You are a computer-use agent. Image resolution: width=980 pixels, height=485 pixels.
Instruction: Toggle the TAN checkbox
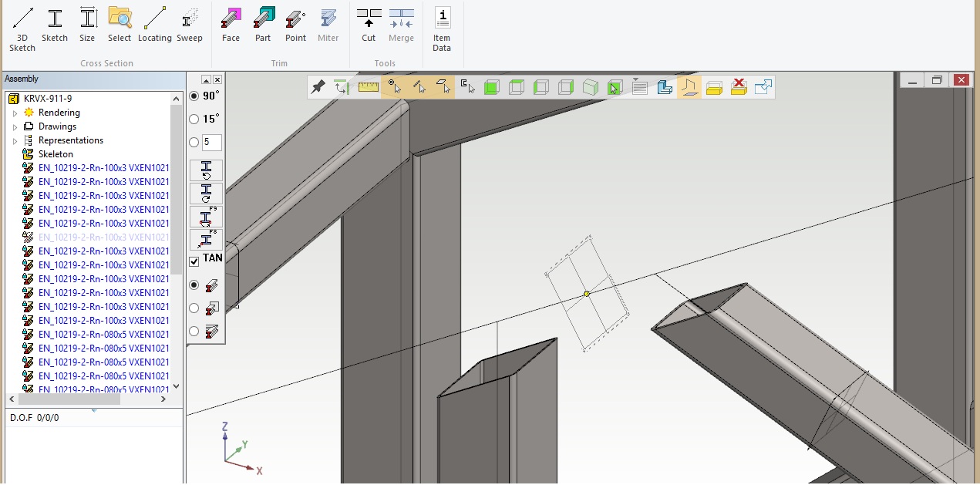click(194, 261)
